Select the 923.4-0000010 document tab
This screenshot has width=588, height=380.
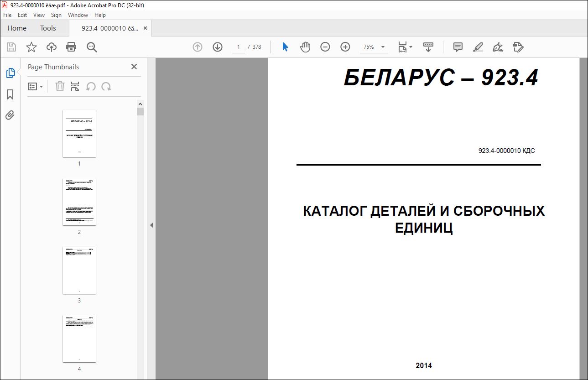coord(109,28)
